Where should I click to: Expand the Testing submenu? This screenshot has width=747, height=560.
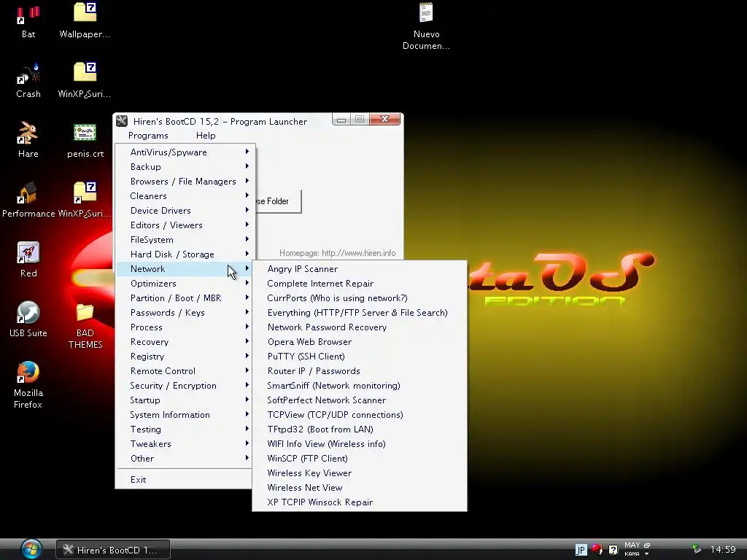click(x=185, y=429)
